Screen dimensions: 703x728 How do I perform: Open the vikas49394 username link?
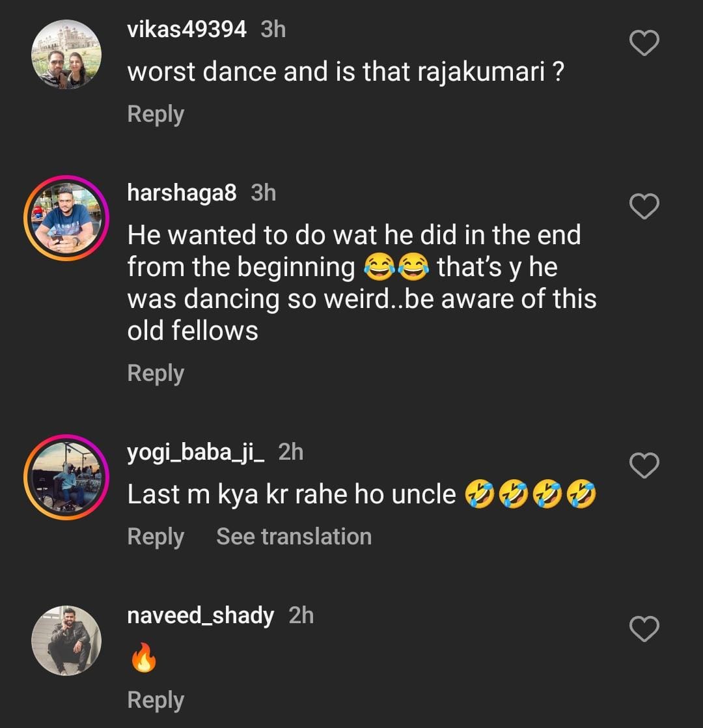tap(187, 29)
